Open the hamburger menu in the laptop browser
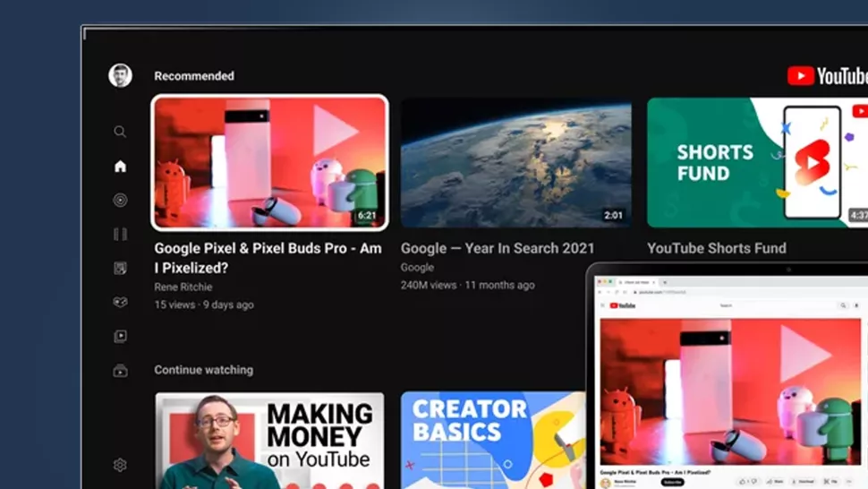868x489 pixels. click(602, 305)
